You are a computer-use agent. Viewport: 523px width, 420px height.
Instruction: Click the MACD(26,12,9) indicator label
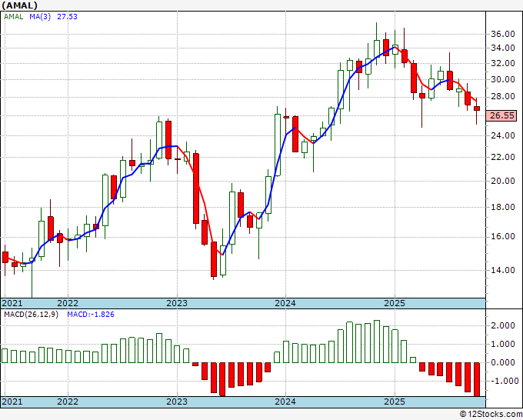[x=31, y=315]
